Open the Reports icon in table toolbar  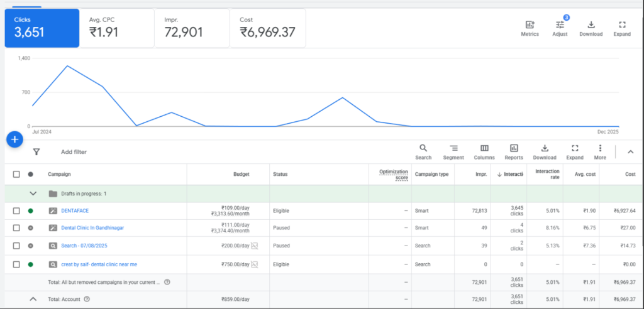click(514, 148)
